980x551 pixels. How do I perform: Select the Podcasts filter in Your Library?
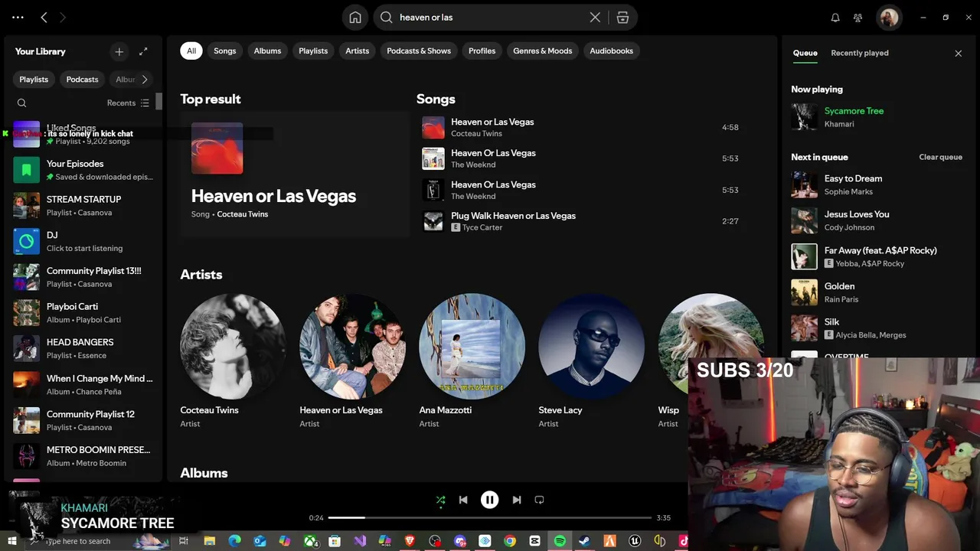pyautogui.click(x=82, y=80)
